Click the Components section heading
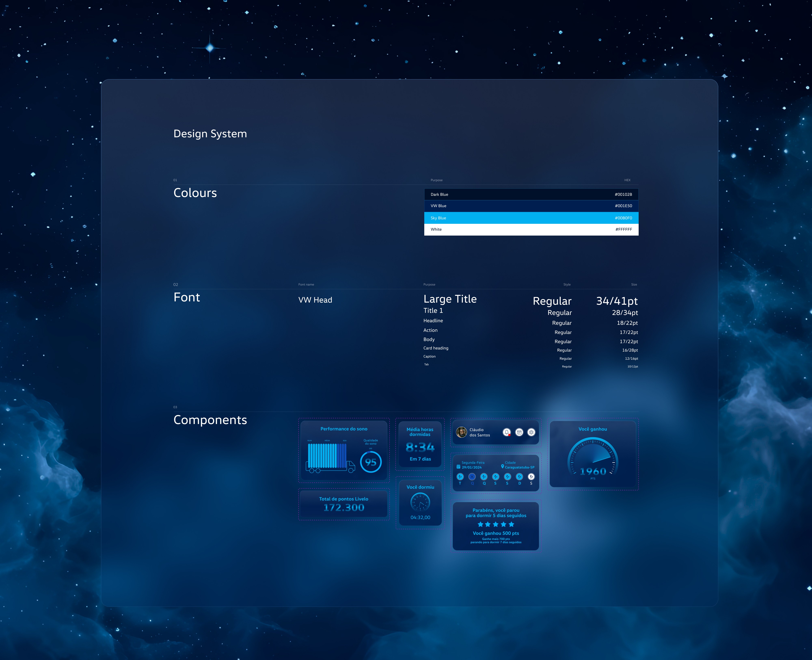Viewport: 812px width, 660px height. (x=210, y=420)
